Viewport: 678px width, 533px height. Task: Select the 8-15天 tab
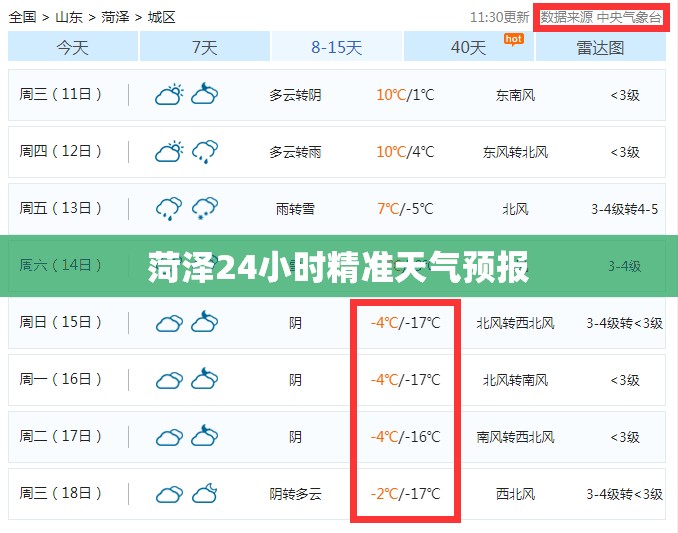(337, 47)
